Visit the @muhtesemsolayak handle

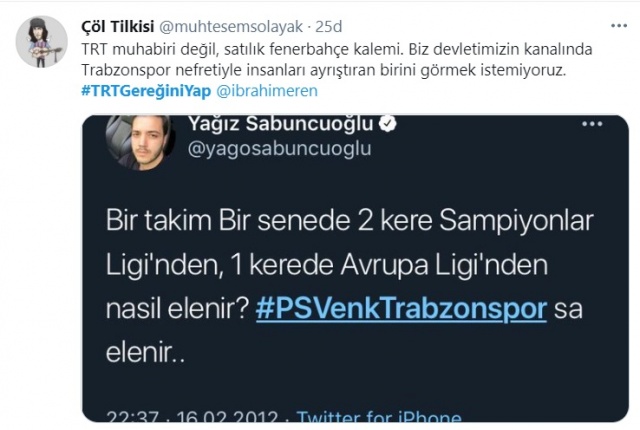point(231,27)
